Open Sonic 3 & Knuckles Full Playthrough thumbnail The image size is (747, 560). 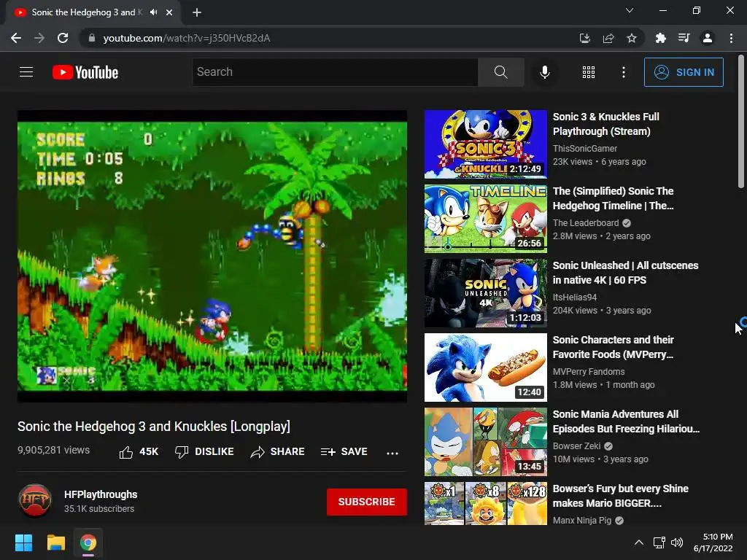[x=485, y=144]
